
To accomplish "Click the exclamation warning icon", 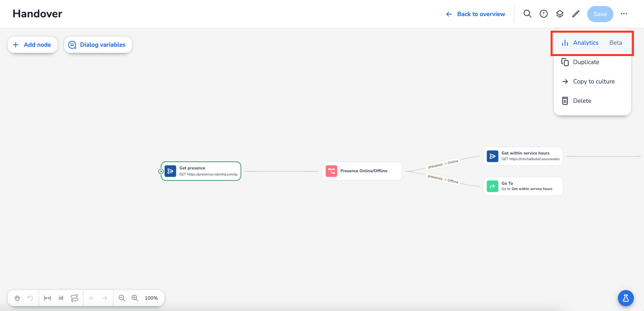I will click(544, 14).
